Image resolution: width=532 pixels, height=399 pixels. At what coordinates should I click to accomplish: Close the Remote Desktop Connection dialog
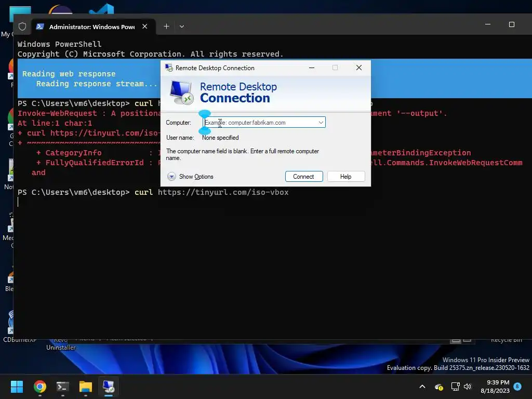pos(358,68)
